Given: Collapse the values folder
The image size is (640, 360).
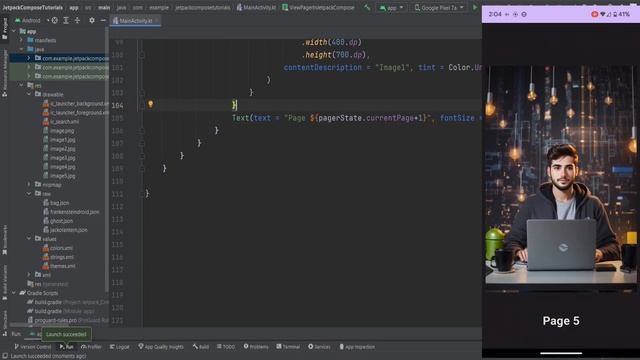Looking at the screenshot, I should click(x=29, y=238).
